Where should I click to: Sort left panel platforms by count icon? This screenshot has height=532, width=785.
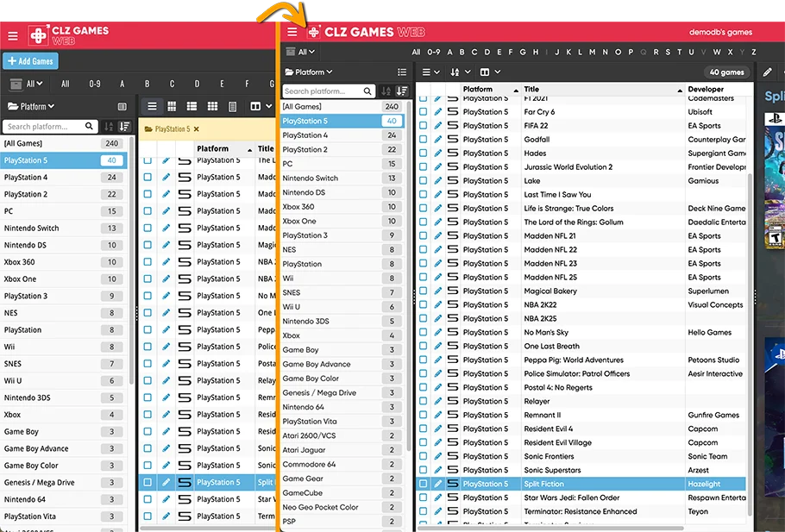tap(125, 127)
